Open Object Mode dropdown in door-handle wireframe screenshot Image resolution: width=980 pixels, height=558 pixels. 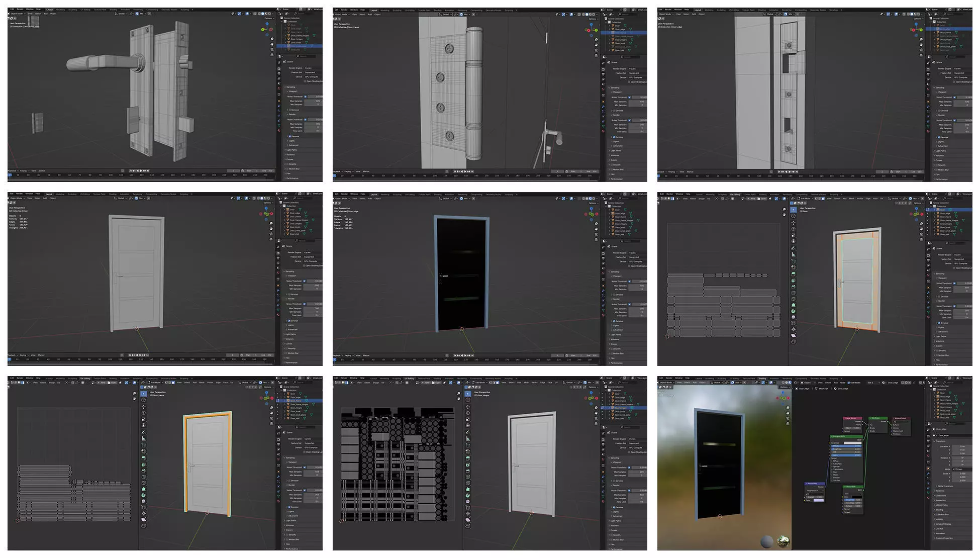(17, 14)
